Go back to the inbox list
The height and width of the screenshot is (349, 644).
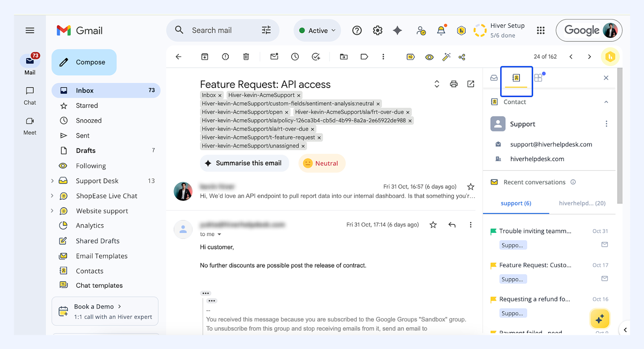coord(179,57)
